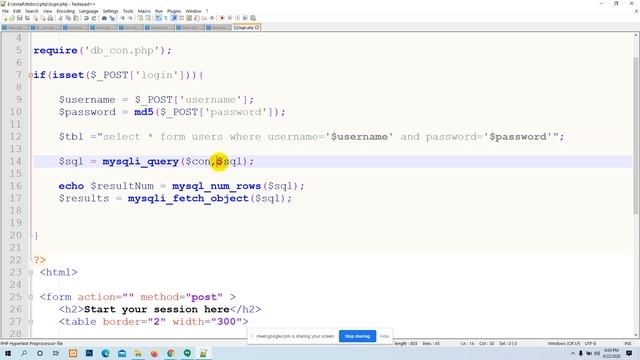Image resolution: width=640 pixels, height=360 pixels.
Task: Open the File menu
Action: click(x=5, y=11)
